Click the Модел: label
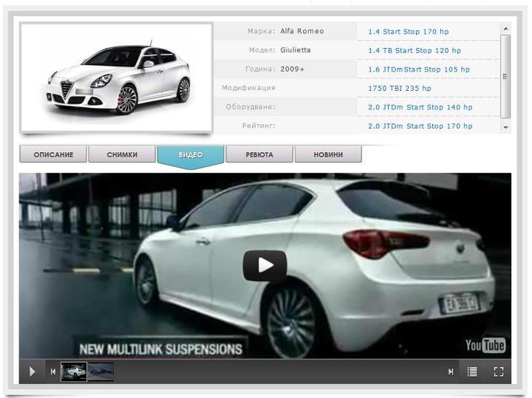The image size is (532, 398). click(262, 50)
